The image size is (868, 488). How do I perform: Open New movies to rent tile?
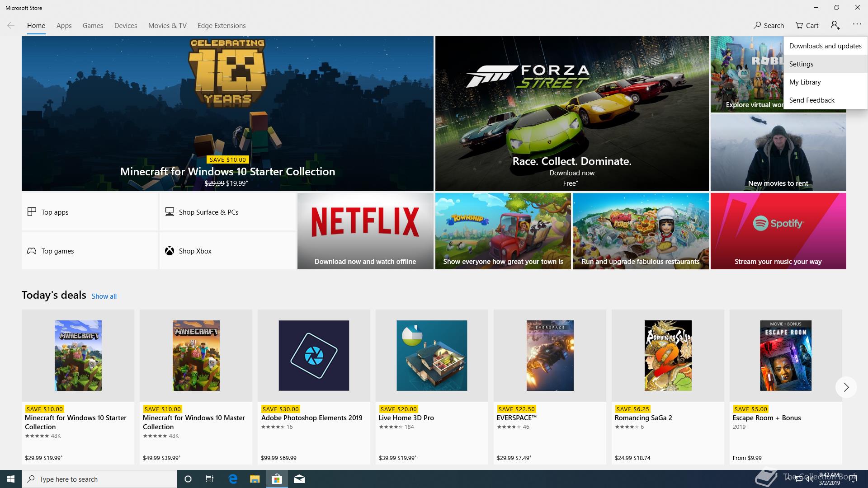778,153
